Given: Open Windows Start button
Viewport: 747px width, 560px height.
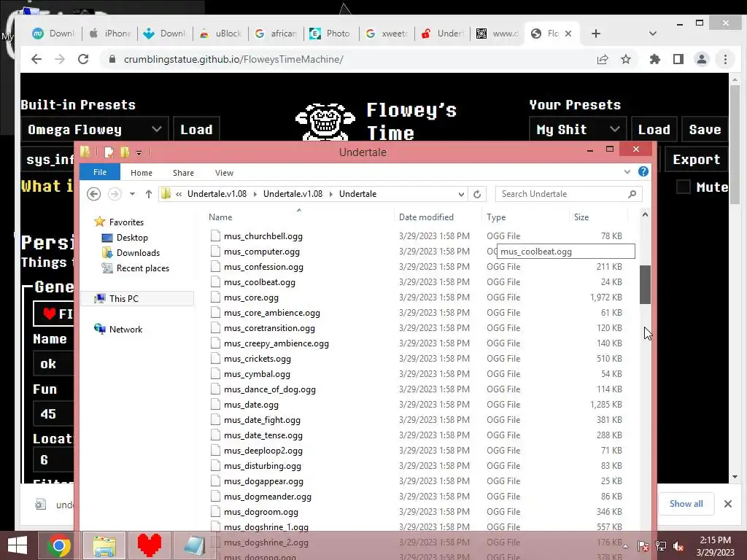Looking at the screenshot, I should [18, 545].
